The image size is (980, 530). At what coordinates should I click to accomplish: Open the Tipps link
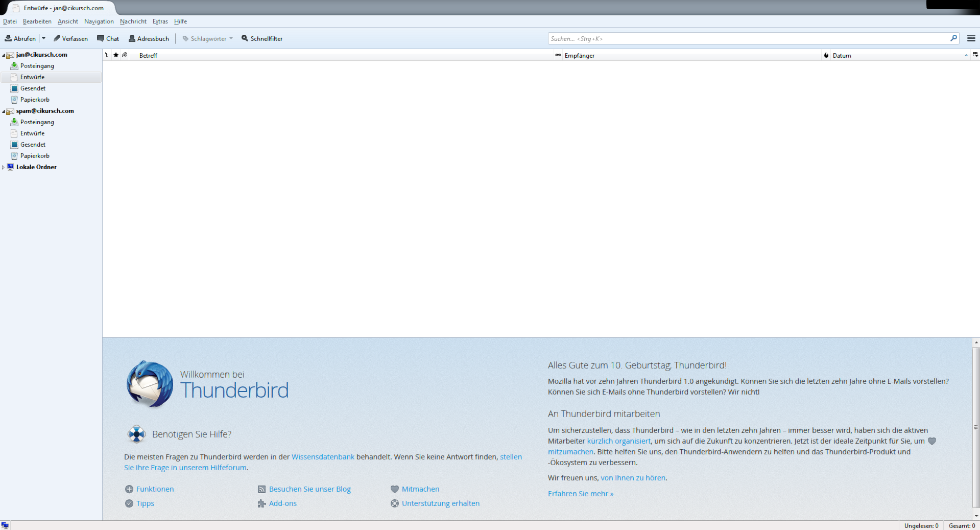point(145,503)
